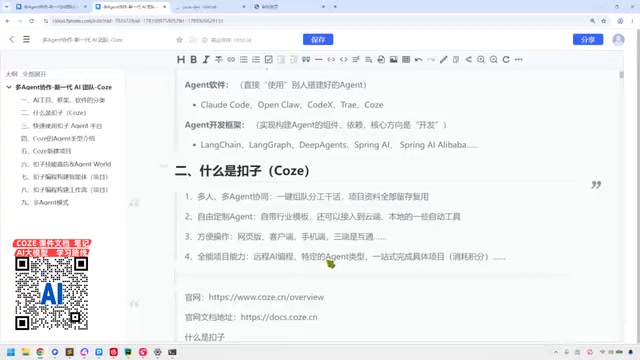Jump to outline item 四、Coze的Agent类型介绍
640x360 pixels.
click(x=58, y=138)
